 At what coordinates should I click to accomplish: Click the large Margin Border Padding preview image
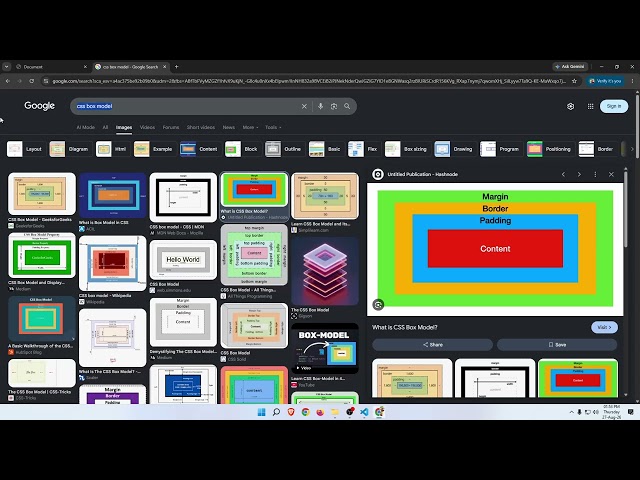click(495, 249)
